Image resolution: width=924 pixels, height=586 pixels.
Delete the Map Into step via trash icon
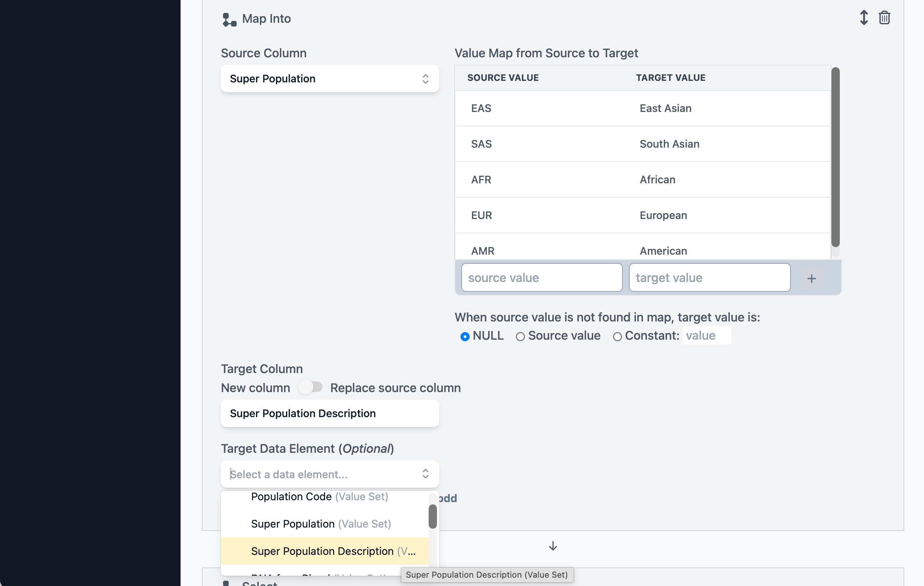[x=884, y=17]
